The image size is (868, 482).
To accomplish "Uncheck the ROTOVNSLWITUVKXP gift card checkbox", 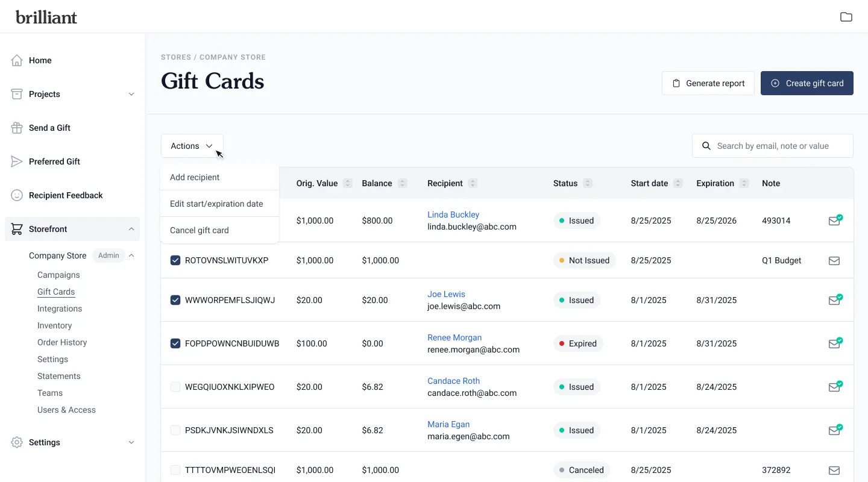I will click(175, 260).
